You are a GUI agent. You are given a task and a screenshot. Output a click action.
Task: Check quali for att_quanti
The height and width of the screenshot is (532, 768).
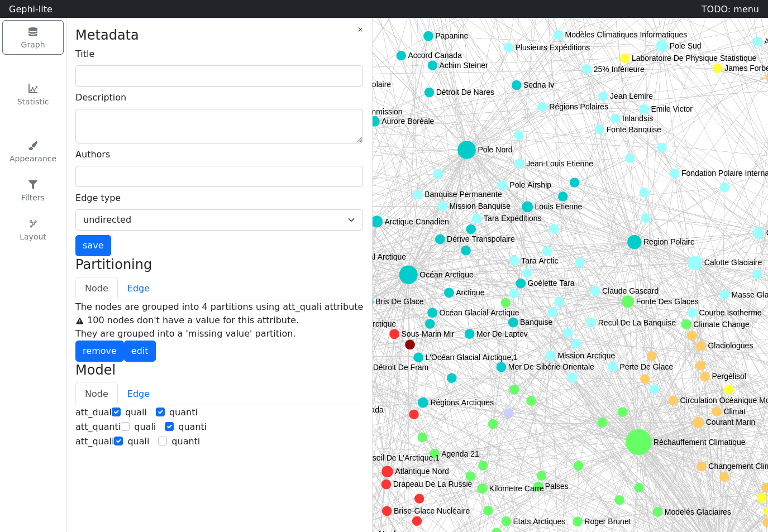point(125,426)
